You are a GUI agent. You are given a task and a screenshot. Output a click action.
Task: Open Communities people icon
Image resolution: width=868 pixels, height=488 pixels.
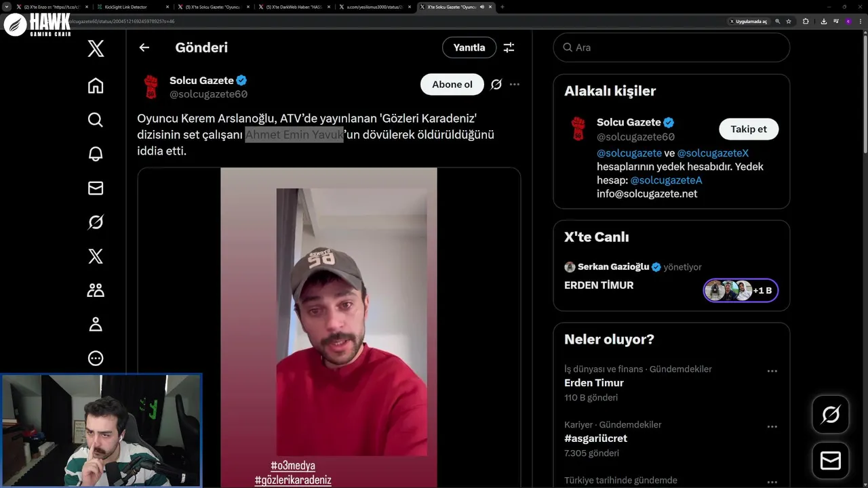click(96, 290)
